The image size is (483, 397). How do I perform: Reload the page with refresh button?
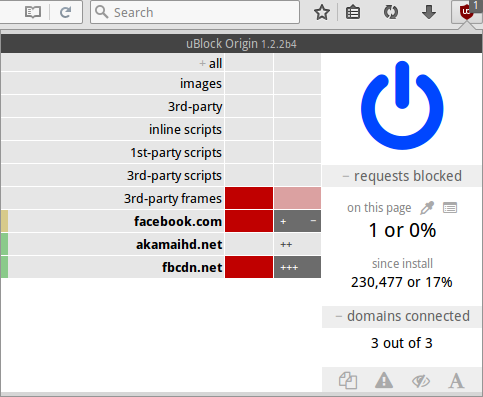pyautogui.click(x=66, y=13)
